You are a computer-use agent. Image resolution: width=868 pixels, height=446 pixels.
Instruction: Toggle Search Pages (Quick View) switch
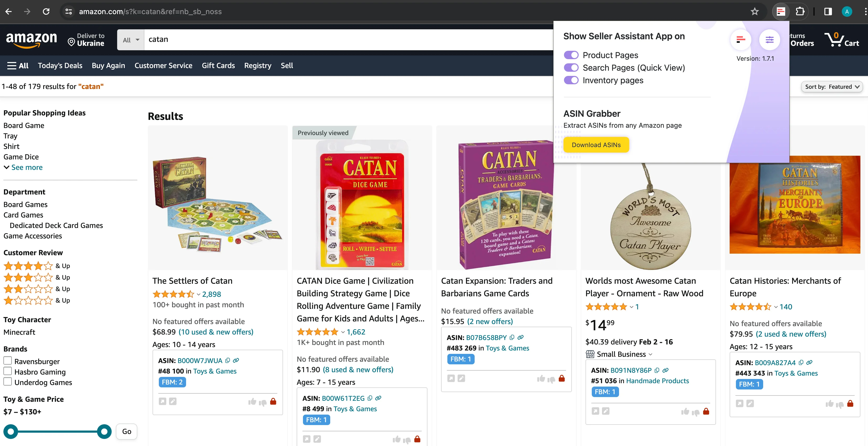point(571,68)
